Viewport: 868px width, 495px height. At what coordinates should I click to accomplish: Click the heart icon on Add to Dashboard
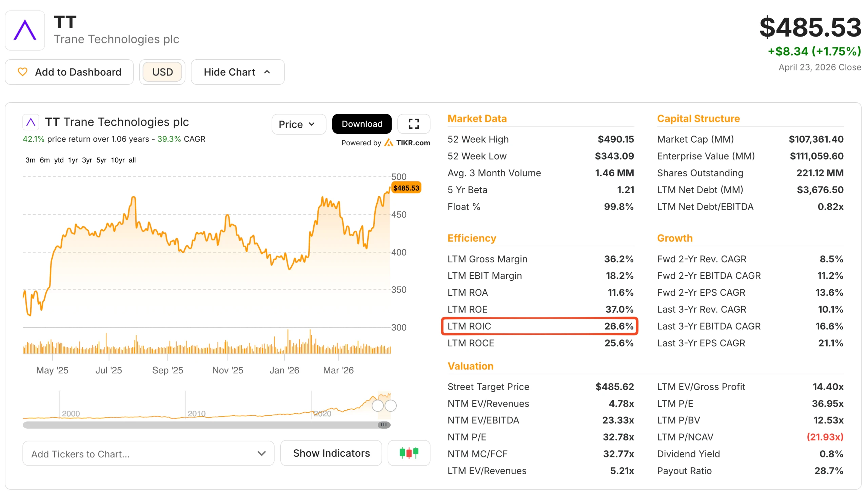pos(22,72)
